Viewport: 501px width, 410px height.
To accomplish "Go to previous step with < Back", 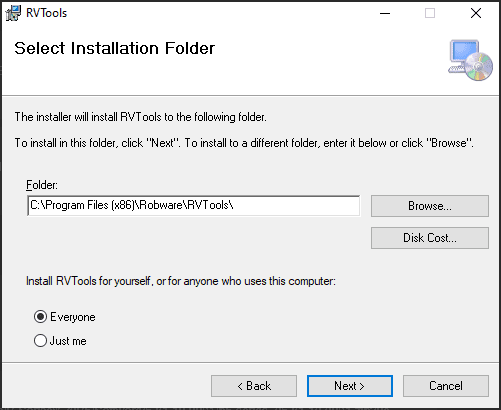I will pos(254,386).
